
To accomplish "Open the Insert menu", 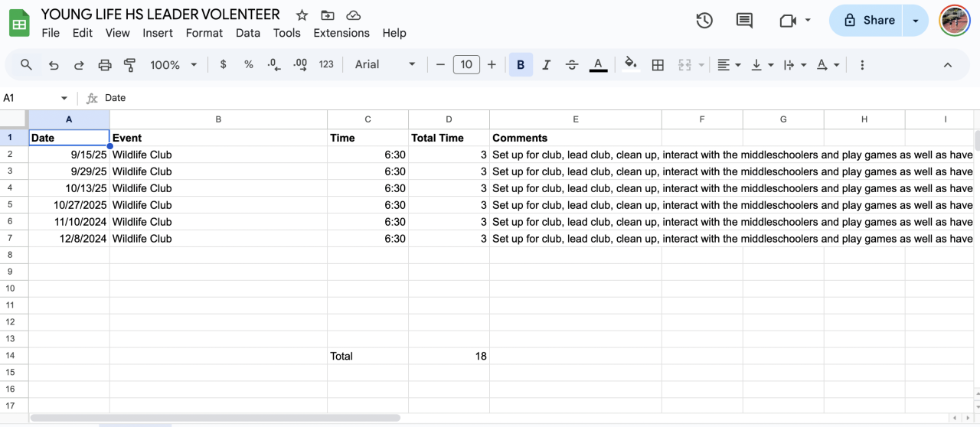I will [158, 33].
